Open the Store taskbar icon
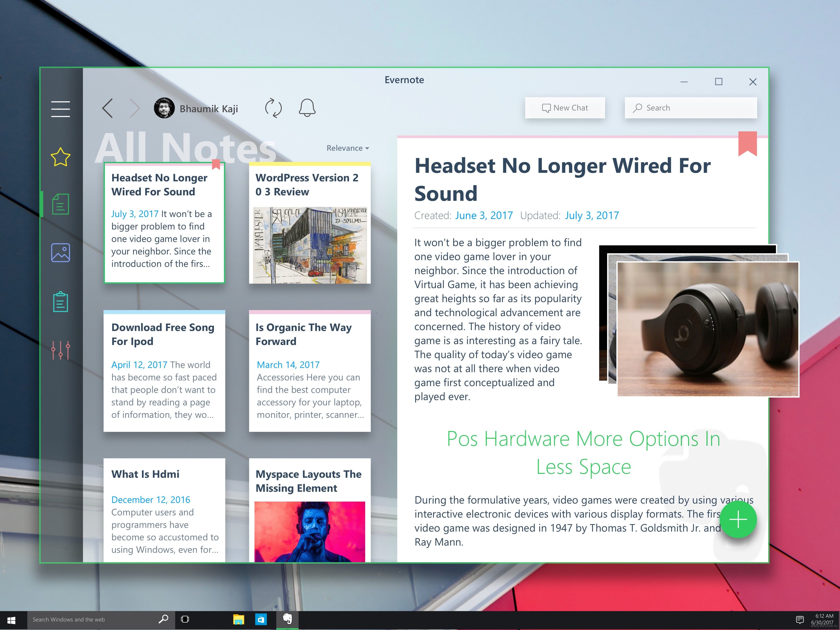840x630 pixels. (x=261, y=620)
